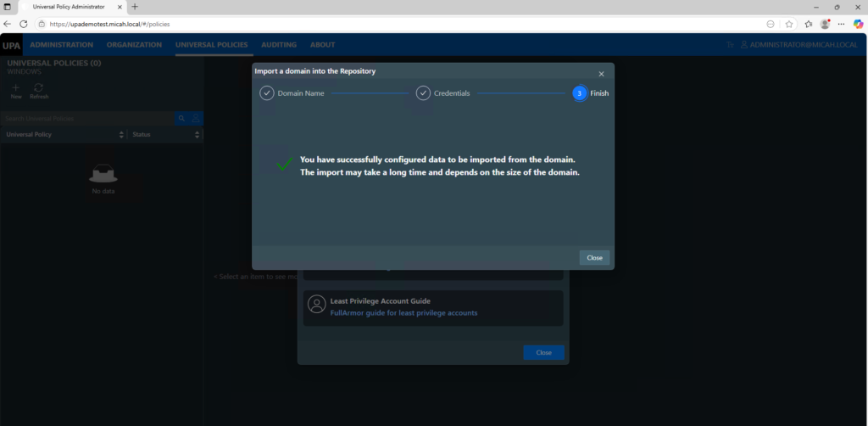Sort by Status column arrows
The width and height of the screenshot is (868, 426).
pos(198,135)
